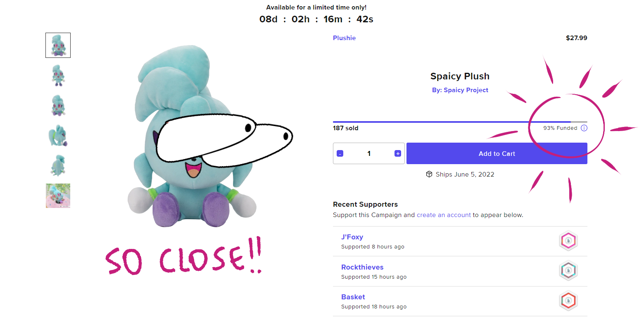Screen dimensions: 644x320
Task: Click the Add to Cart button
Action: tap(497, 153)
